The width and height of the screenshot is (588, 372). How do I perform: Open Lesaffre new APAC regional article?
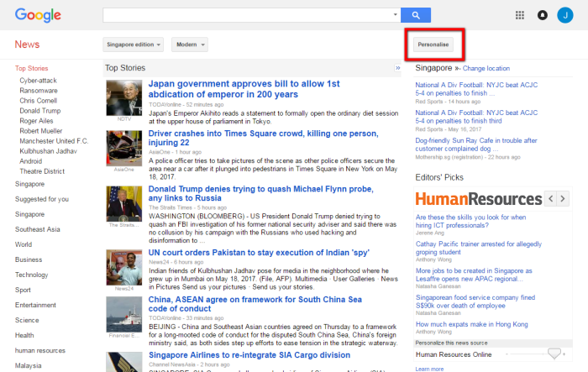coord(474,275)
